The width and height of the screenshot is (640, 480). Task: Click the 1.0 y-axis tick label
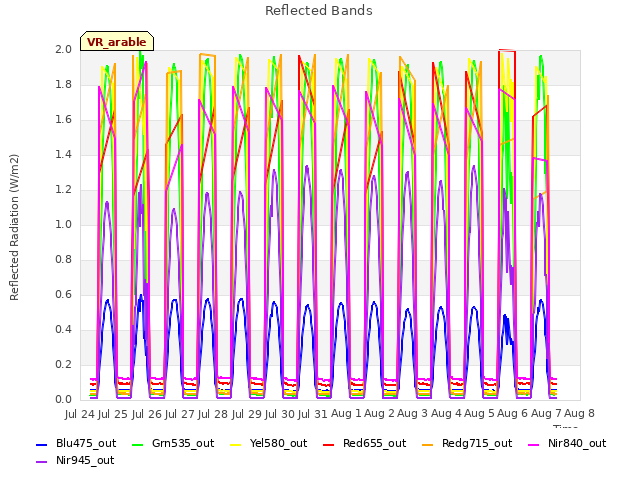[63, 224]
